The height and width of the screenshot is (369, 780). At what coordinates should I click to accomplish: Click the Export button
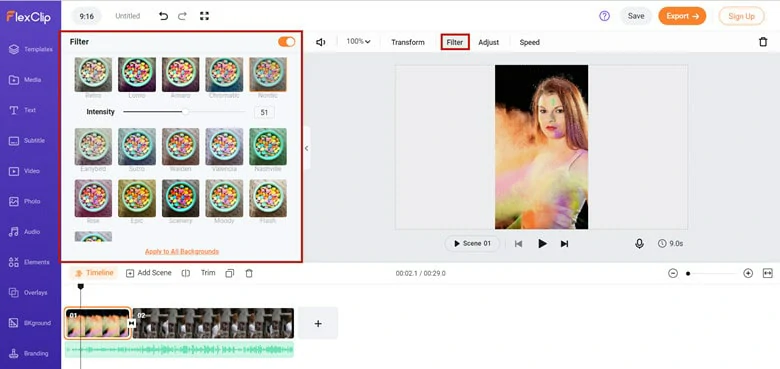click(682, 16)
